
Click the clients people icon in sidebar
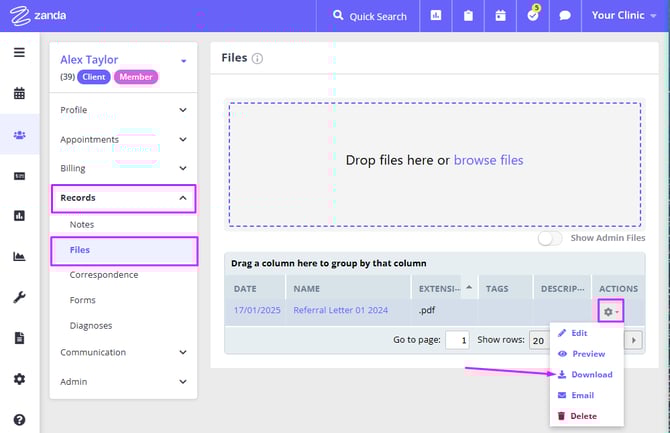pos(19,134)
